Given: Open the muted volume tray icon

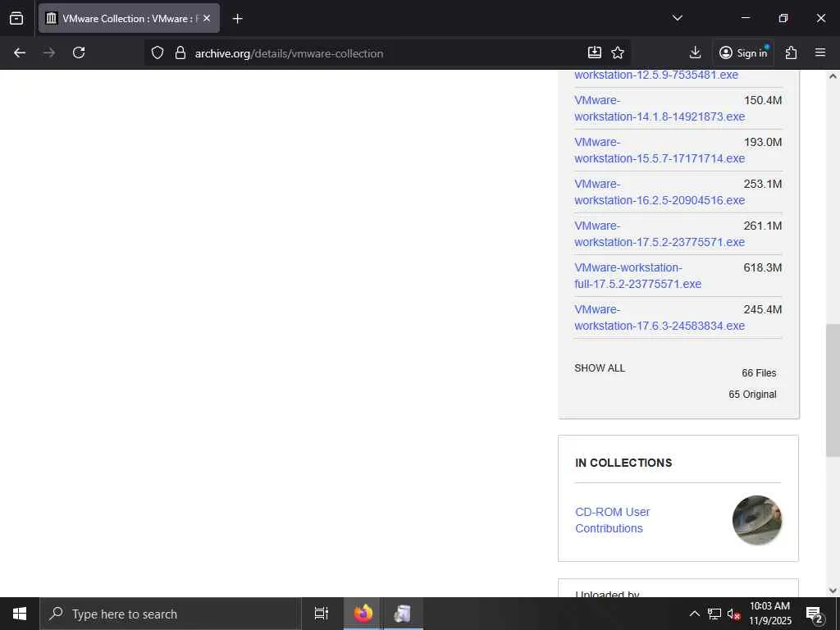Looking at the screenshot, I should (733, 614).
